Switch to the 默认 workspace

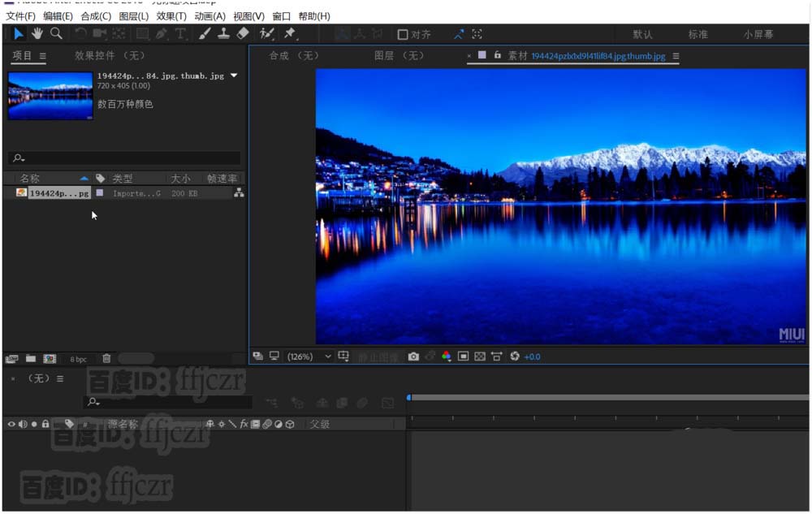(642, 35)
